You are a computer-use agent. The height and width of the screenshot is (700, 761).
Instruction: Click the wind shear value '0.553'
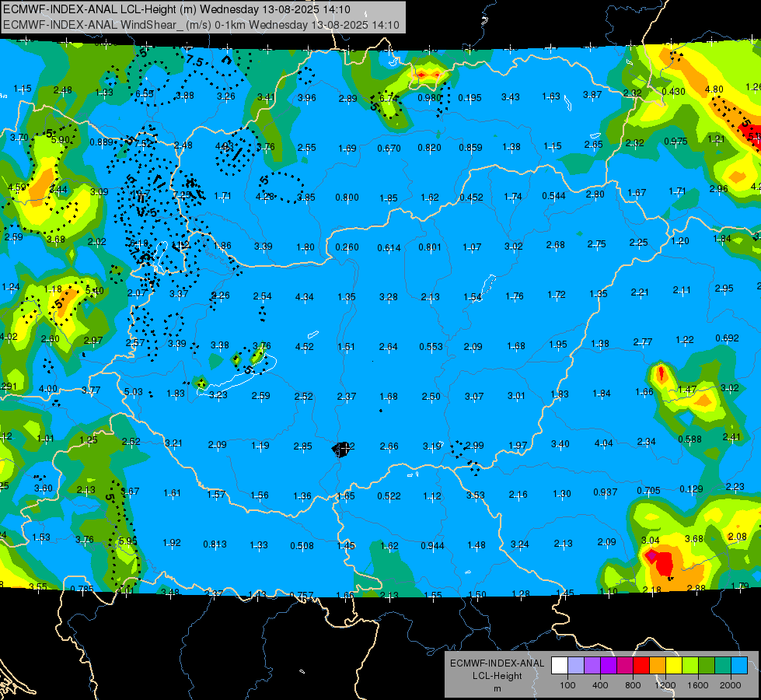(431, 347)
